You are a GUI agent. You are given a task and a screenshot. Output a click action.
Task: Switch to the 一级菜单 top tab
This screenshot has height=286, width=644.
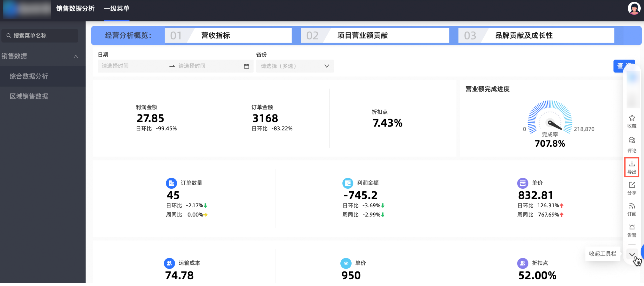(117, 9)
